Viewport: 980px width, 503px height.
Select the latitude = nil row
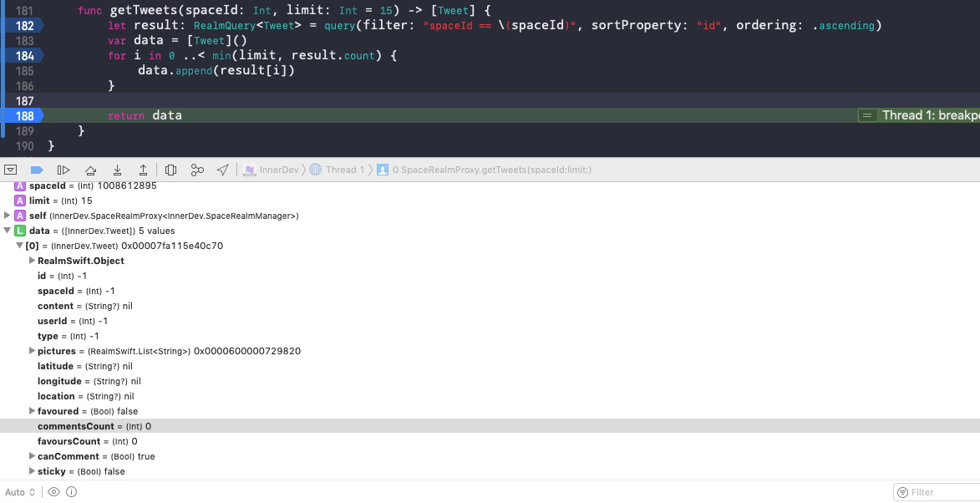[x=490, y=365]
